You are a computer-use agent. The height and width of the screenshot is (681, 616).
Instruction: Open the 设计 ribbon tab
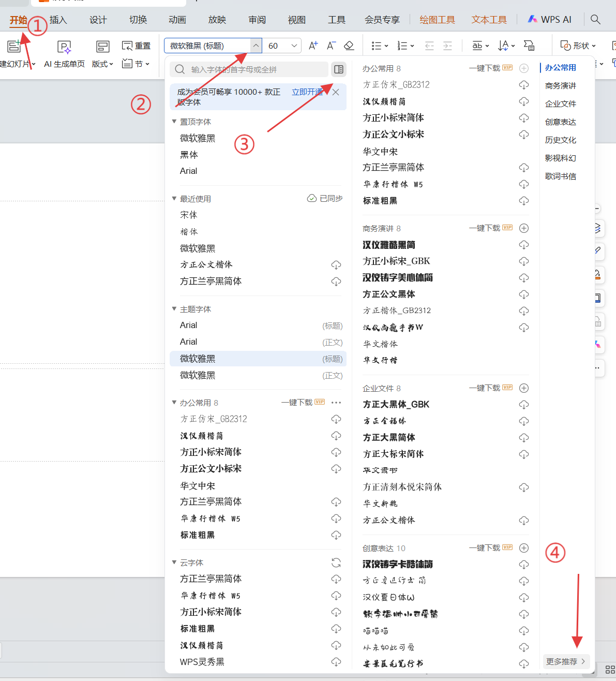coord(98,20)
